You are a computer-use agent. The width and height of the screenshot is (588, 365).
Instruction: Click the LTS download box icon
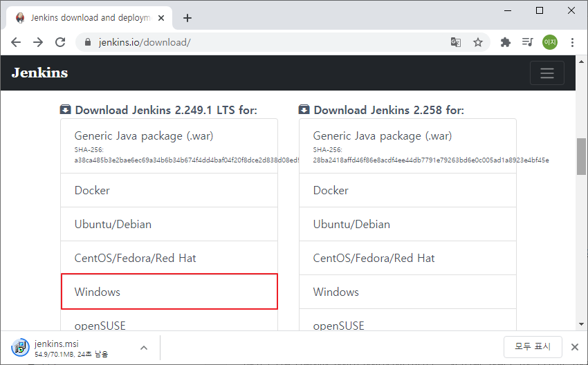click(65, 109)
